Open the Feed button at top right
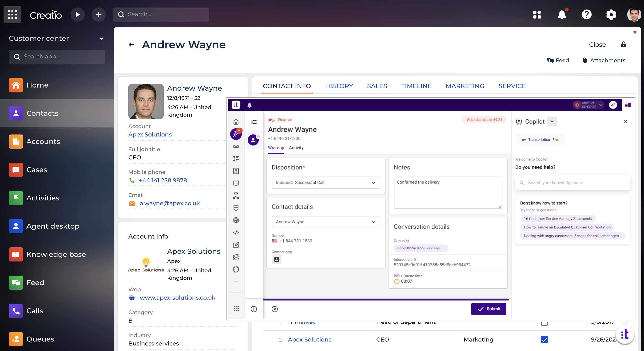The height and width of the screenshot is (351, 644). [x=558, y=60]
